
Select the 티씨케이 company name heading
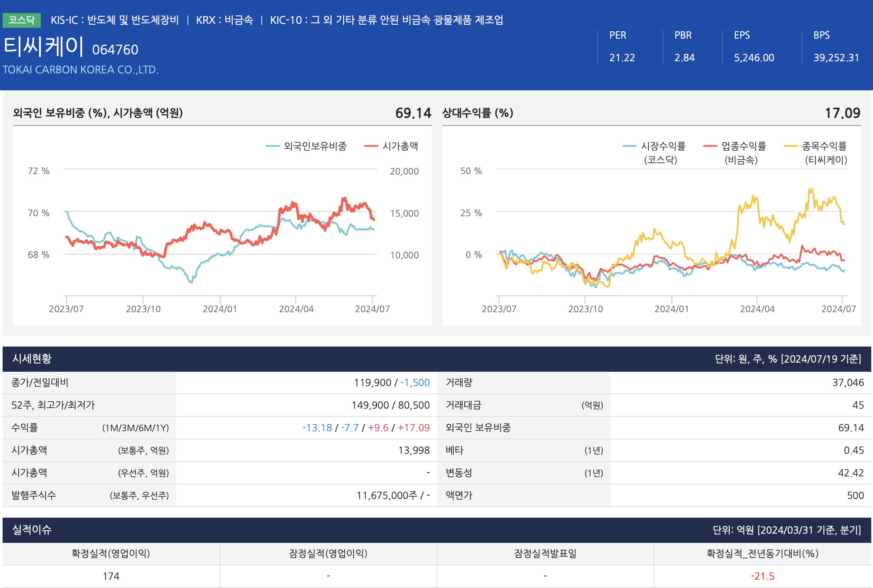click(x=43, y=46)
